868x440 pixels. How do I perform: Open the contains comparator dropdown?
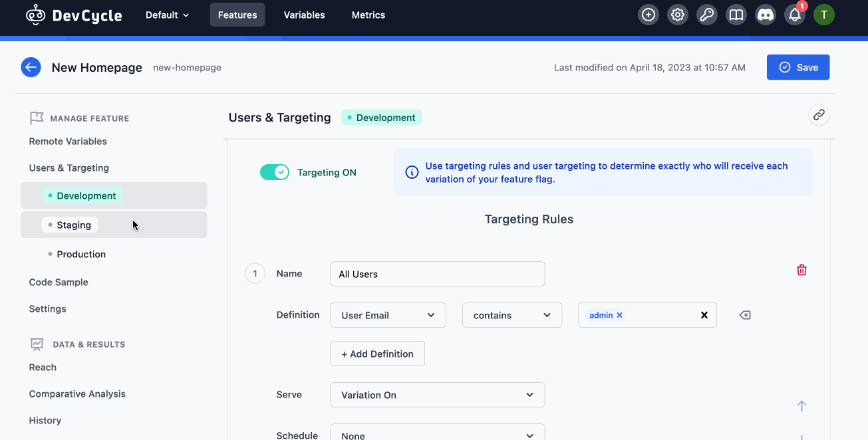click(511, 315)
